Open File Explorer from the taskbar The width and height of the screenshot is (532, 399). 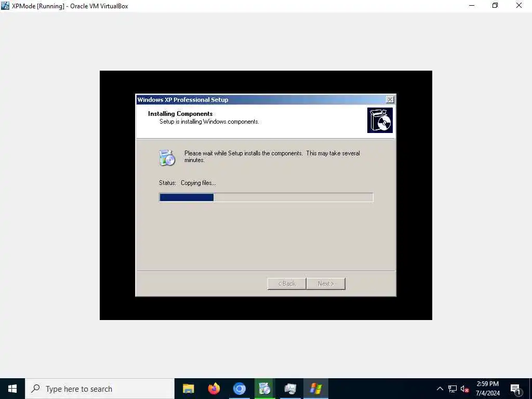pyautogui.click(x=188, y=389)
